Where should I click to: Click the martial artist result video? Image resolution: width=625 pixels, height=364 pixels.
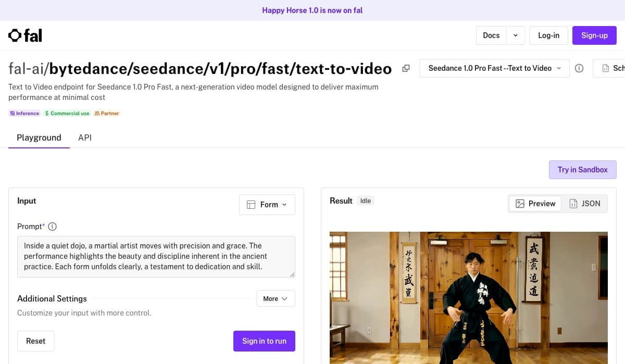(x=469, y=298)
